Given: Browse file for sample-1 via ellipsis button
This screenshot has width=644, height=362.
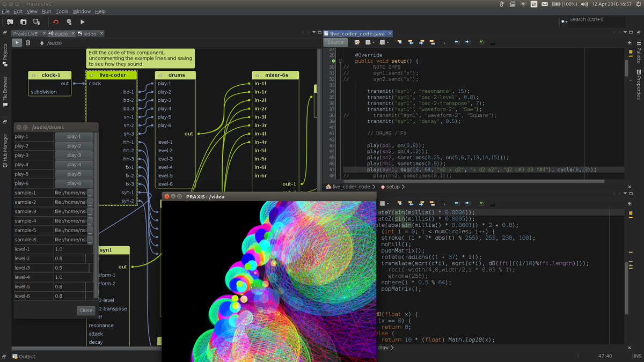Looking at the screenshot, I should (x=90, y=193).
